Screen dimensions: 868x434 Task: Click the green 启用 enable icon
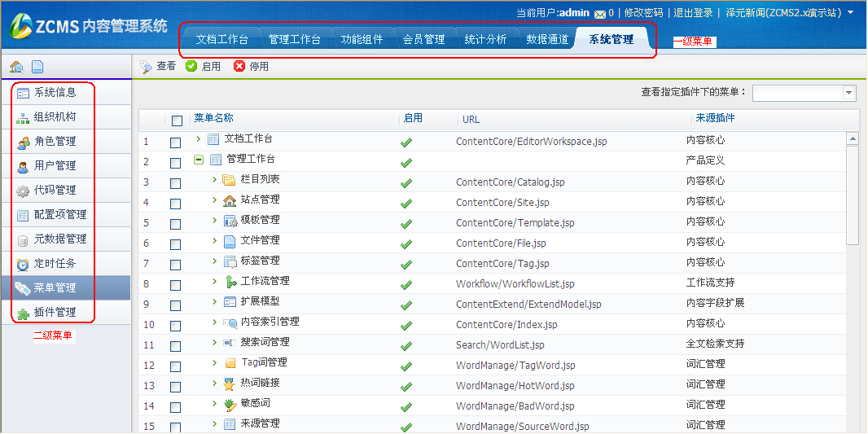191,67
